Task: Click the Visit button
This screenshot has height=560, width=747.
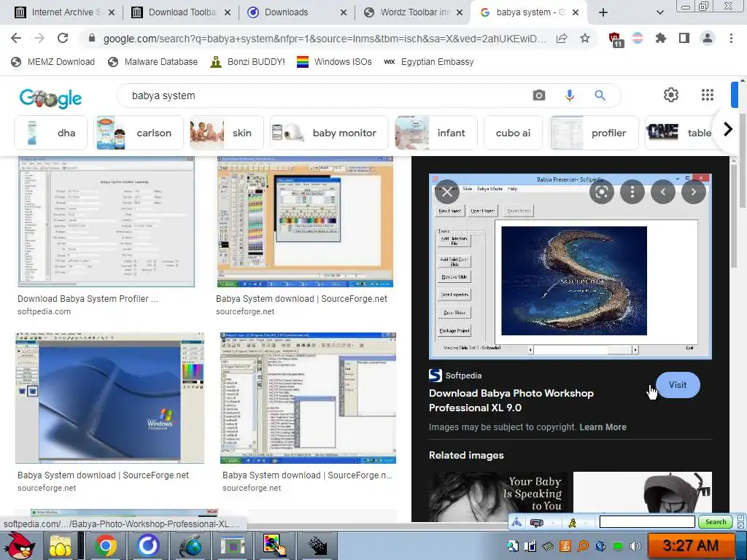Action: point(678,385)
